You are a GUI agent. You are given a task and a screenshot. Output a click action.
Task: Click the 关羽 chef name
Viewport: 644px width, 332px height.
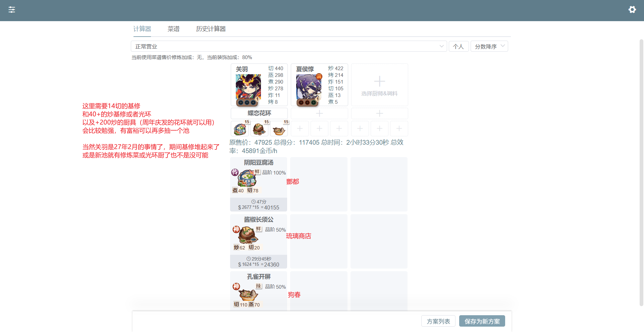point(242,69)
